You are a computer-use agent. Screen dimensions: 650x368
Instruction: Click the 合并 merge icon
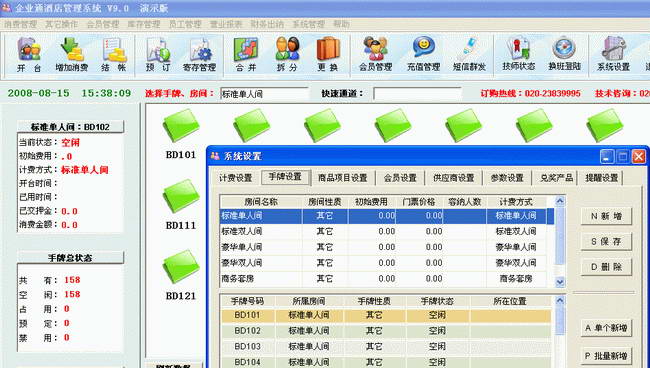coord(246,55)
